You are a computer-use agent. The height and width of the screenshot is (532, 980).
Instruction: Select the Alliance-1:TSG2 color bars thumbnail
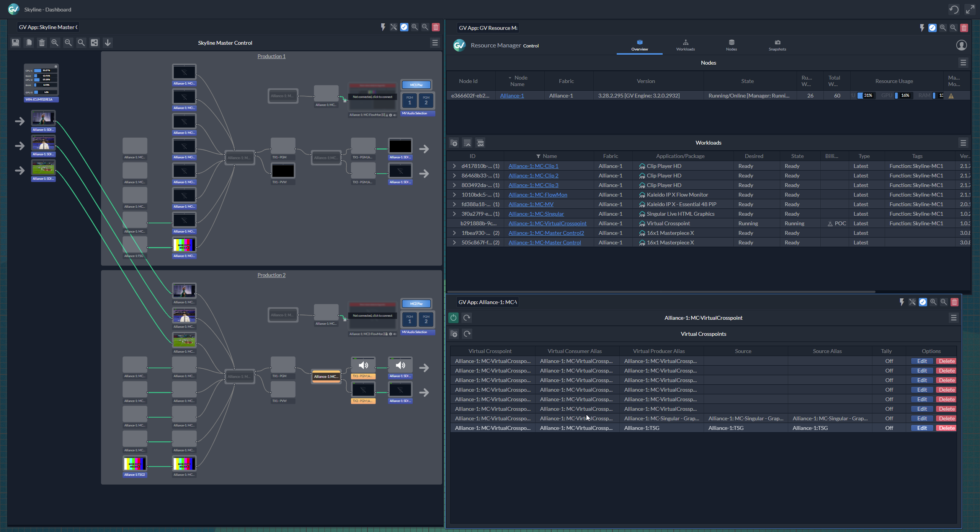click(135, 464)
